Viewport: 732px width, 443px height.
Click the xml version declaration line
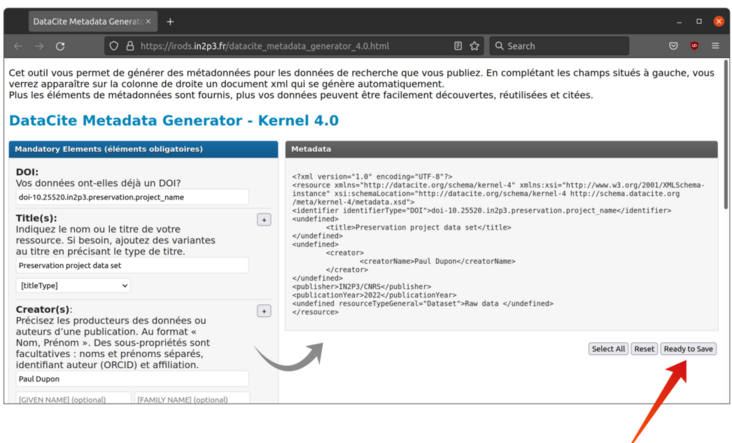tap(373, 176)
